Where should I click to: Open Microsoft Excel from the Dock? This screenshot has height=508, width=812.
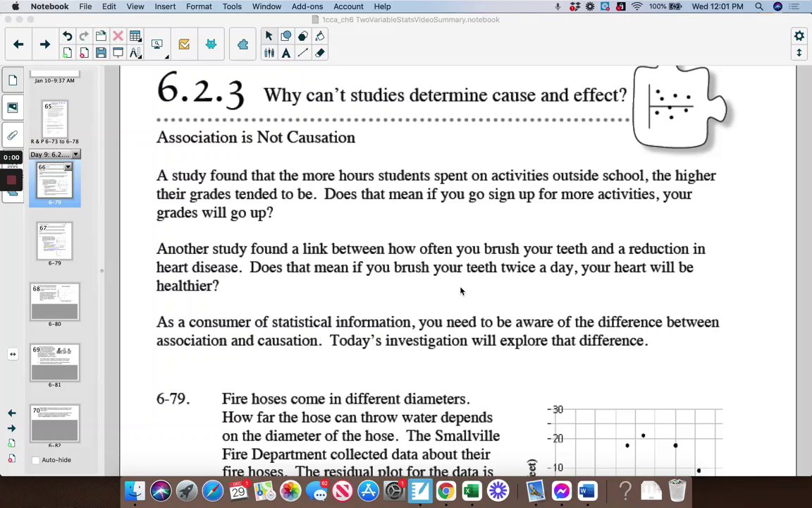(x=472, y=490)
